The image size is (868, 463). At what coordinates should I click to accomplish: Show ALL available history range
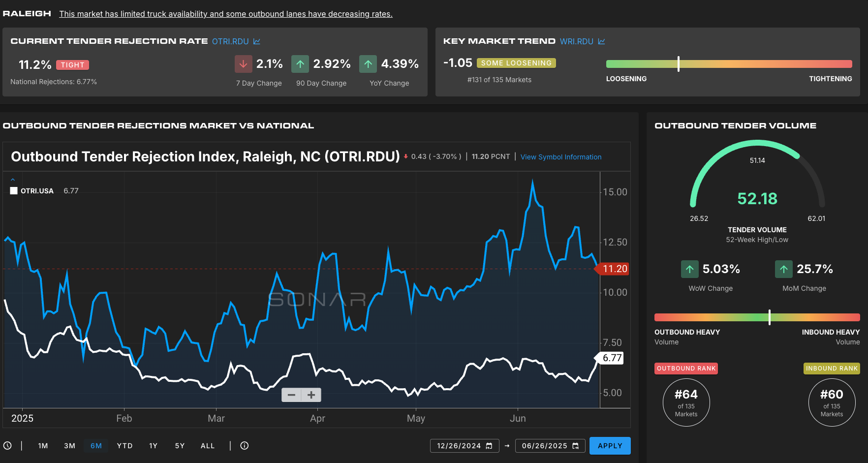point(208,446)
